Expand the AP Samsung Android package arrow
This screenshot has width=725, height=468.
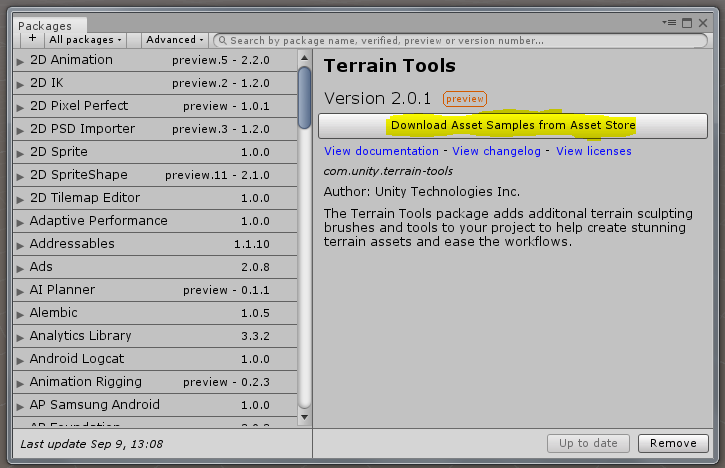(x=20, y=406)
